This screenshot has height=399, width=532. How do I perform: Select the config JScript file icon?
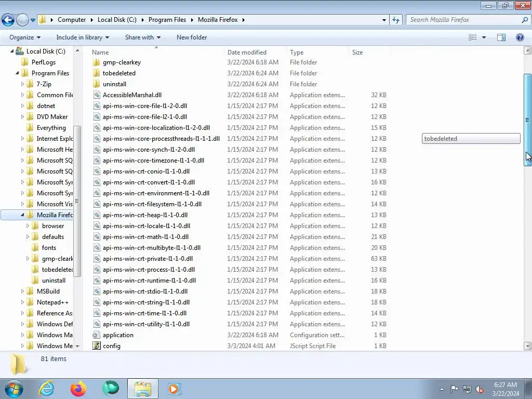(97, 345)
